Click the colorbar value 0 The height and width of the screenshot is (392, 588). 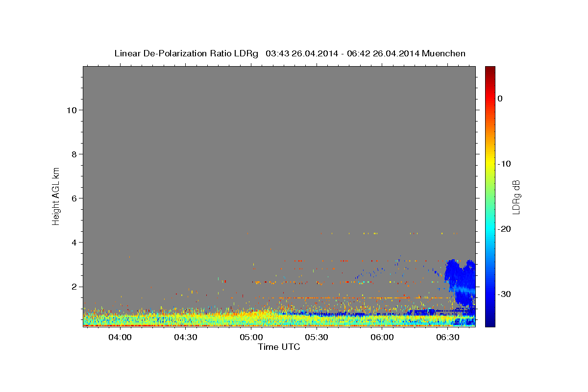tap(500, 98)
